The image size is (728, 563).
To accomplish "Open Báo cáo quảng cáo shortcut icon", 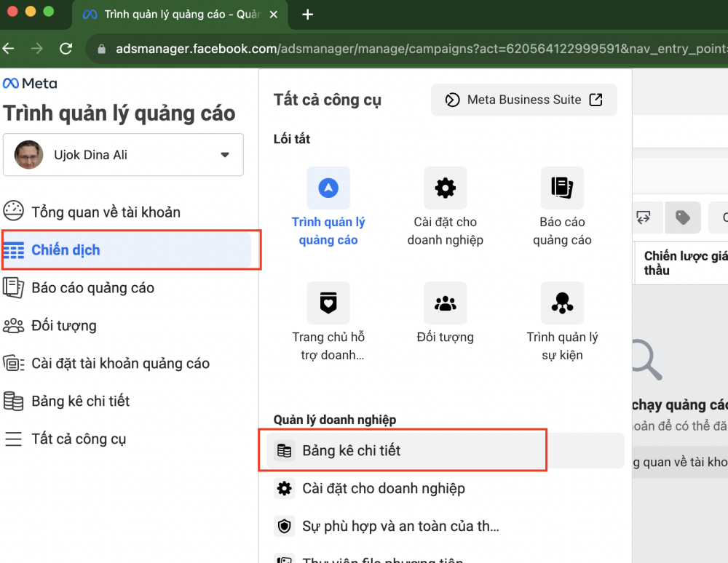I will [562, 188].
